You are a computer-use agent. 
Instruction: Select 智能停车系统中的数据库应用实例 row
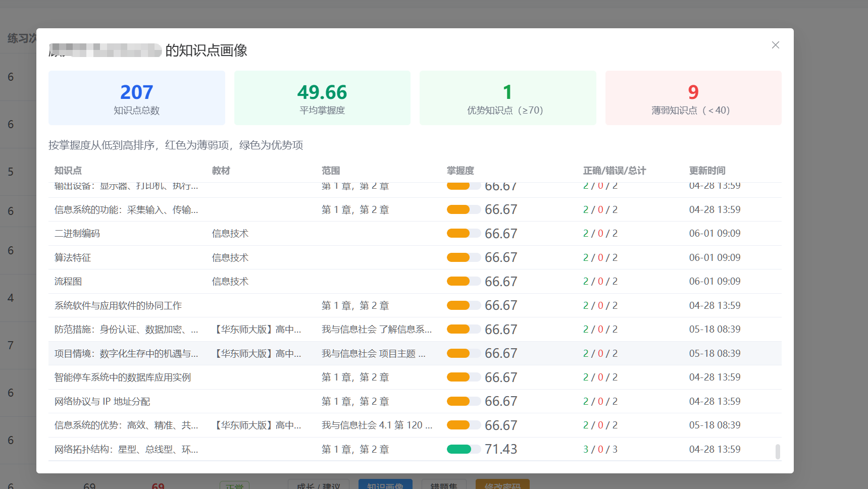pos(415,377)
